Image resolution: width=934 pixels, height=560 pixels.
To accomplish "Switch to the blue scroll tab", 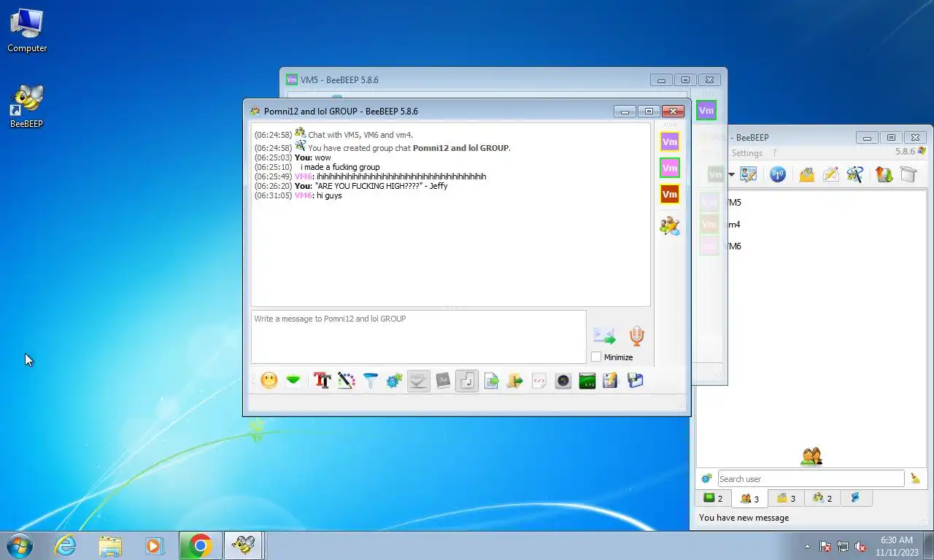I will pyautogui.click(x=856, y=498).
